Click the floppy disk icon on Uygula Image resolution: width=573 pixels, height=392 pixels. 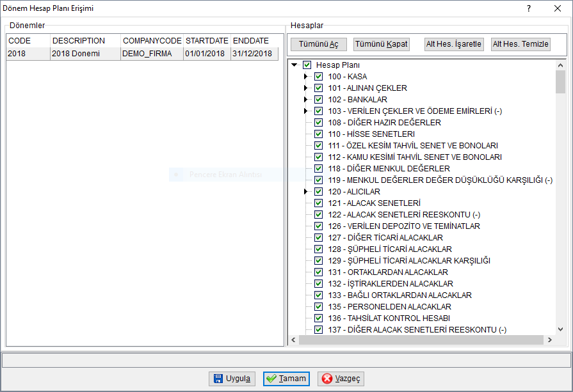[218, 379]
